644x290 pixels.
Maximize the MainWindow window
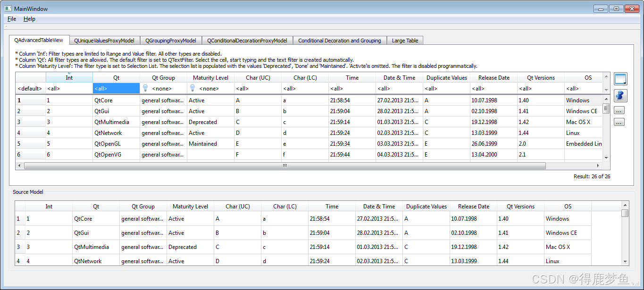click(x=616, y=8)
